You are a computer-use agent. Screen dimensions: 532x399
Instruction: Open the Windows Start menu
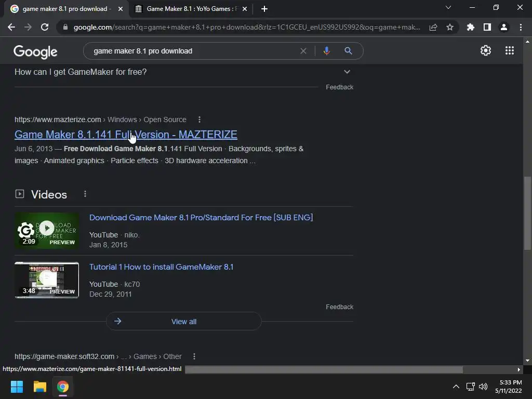(17, 387)
